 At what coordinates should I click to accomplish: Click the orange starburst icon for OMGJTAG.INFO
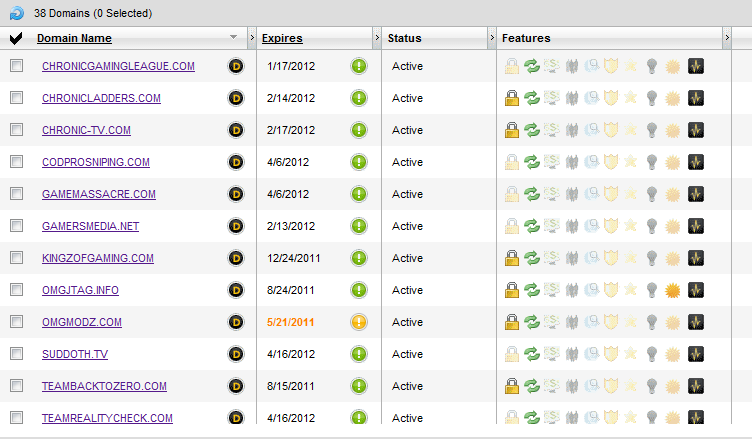[x=674, y=290]
